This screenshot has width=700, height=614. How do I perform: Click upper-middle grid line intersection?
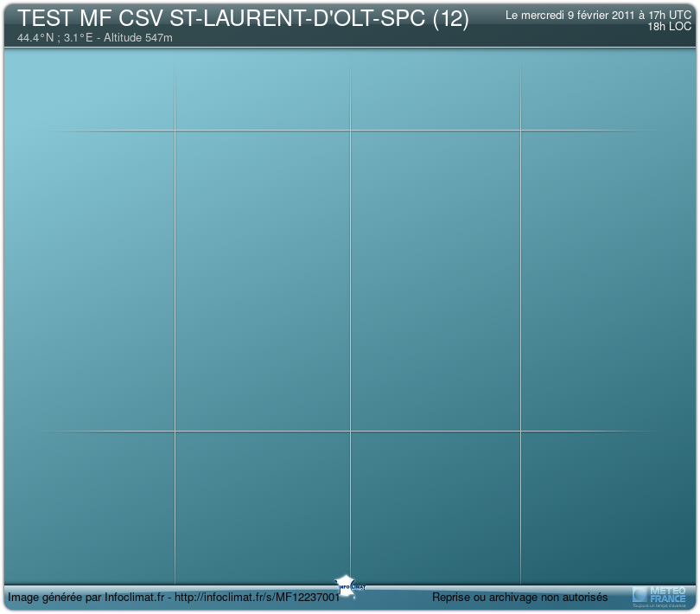[x=350, y=131]
